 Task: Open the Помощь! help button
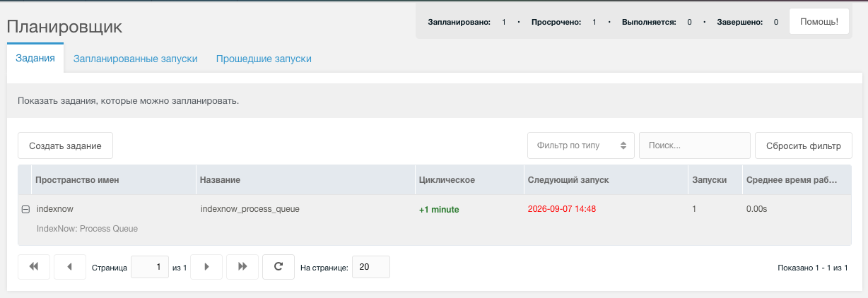[819, 22]
